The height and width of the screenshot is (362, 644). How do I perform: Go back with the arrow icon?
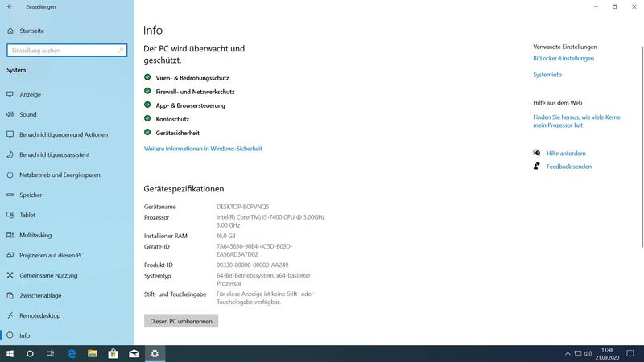pyautogui.click(x=10, y=7)
